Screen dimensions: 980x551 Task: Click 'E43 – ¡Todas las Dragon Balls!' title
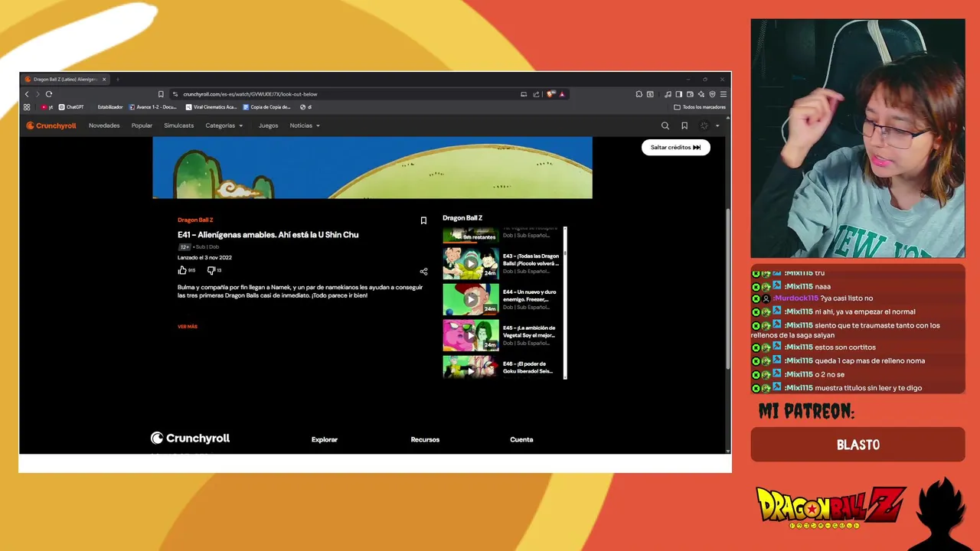[531, 259]
